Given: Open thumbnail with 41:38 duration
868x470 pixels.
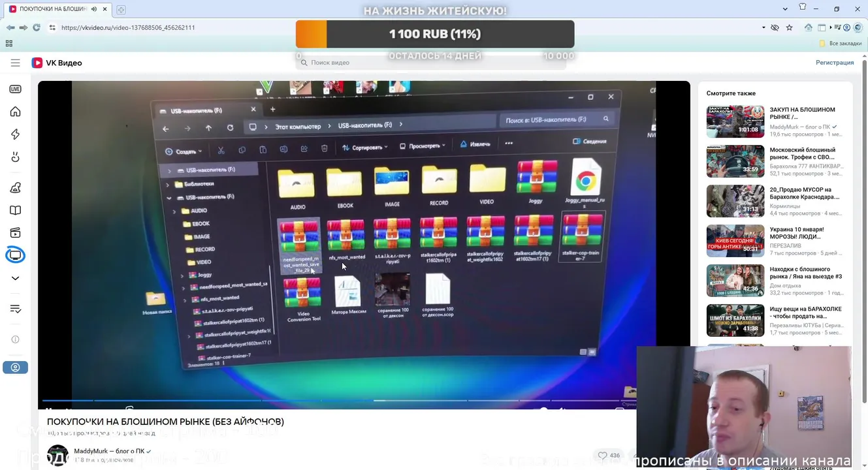Looking at the screenshot, I should click(x=735, y=321).
